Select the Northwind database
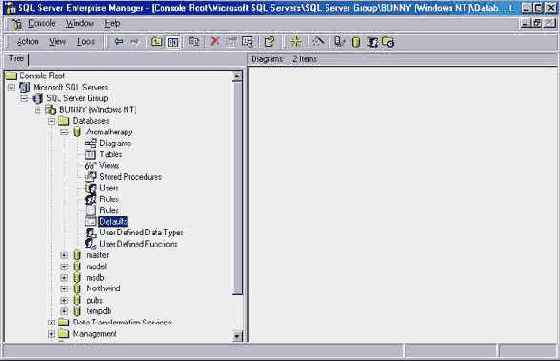560x361 pixels. 103,289
